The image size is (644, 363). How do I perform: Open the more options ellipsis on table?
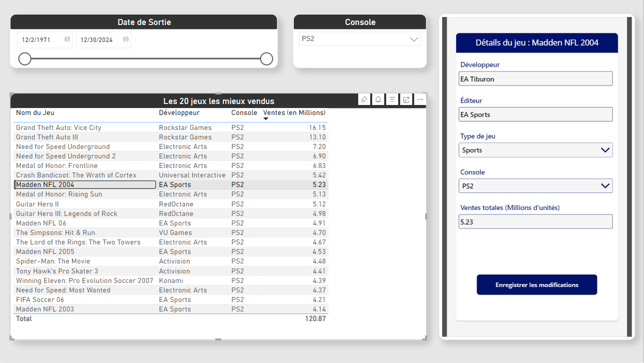(x=420, y=99)
